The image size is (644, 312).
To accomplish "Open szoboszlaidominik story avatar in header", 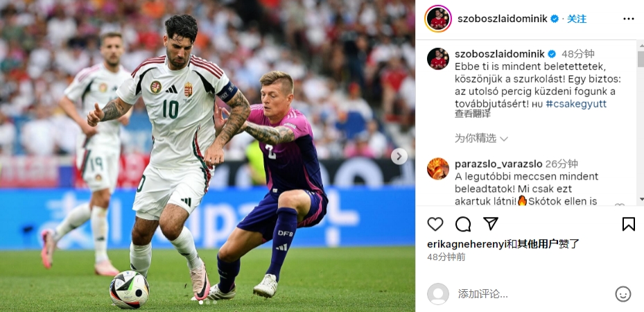I will (438, 19).
